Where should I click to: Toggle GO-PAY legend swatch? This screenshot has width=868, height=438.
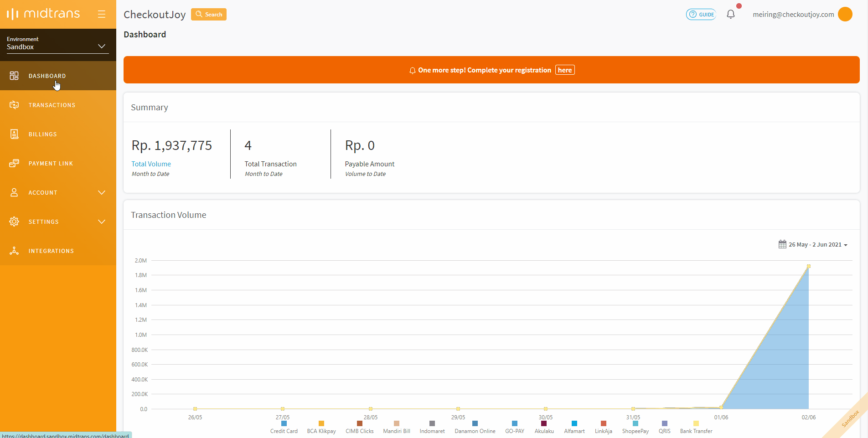(515, 423)
